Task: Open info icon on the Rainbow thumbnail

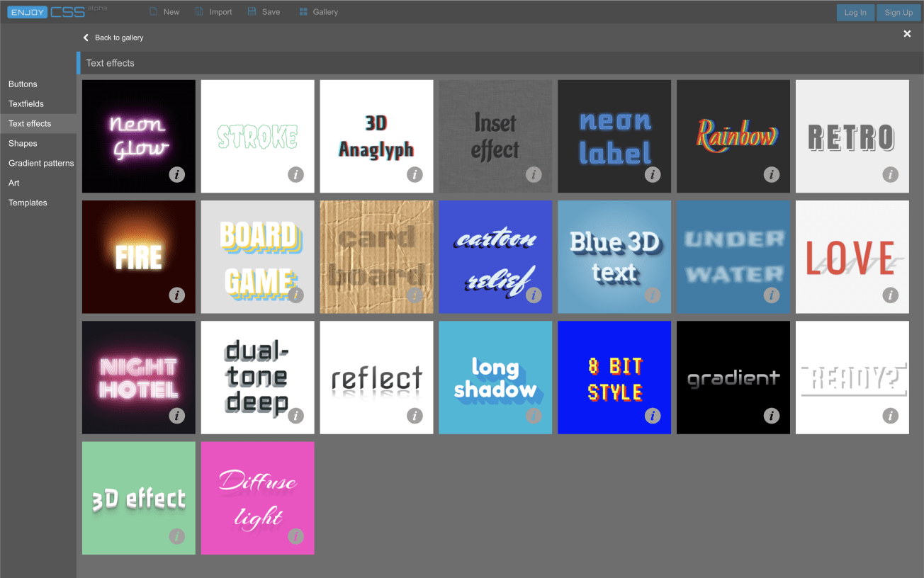Action: coord(772,174)
